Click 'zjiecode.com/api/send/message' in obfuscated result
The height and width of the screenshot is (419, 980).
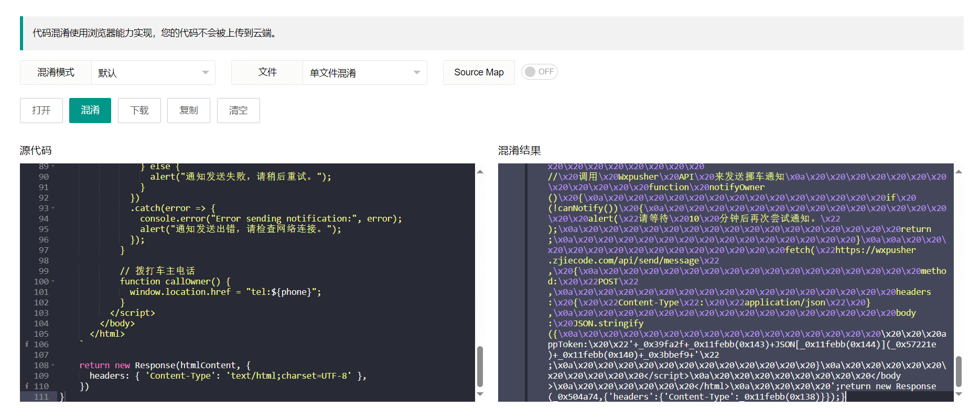(x=626, y=261)
